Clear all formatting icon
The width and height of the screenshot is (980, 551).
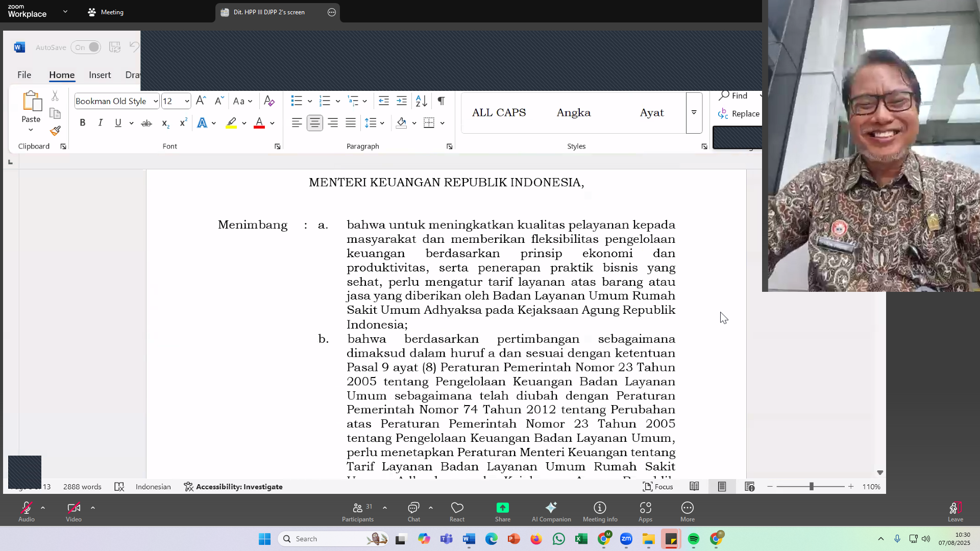point(269,101)
